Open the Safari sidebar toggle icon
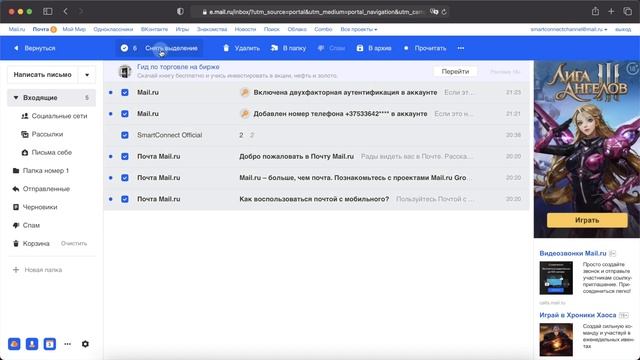This screenshot has height=360, width=640. (x=48, y=11)
